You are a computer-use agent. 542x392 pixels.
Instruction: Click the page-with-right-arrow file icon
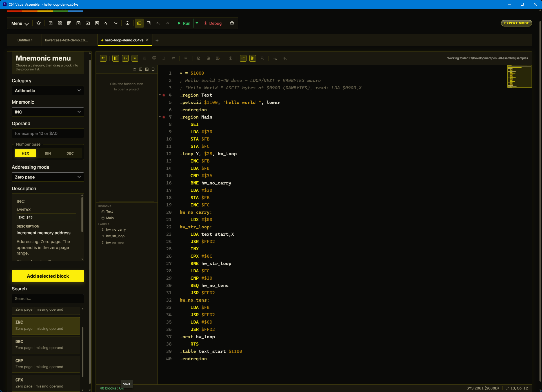tap(208, 58)
